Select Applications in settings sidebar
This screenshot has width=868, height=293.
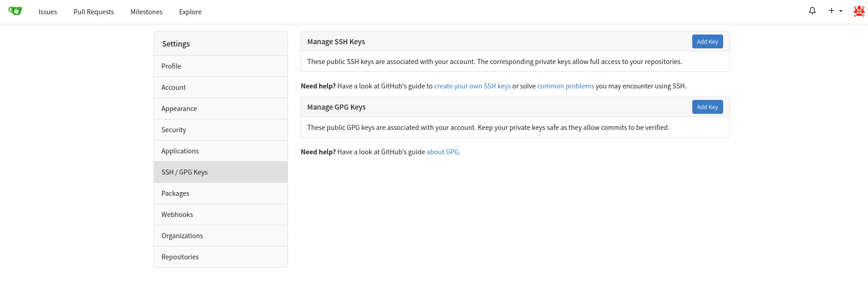point(180,151)
